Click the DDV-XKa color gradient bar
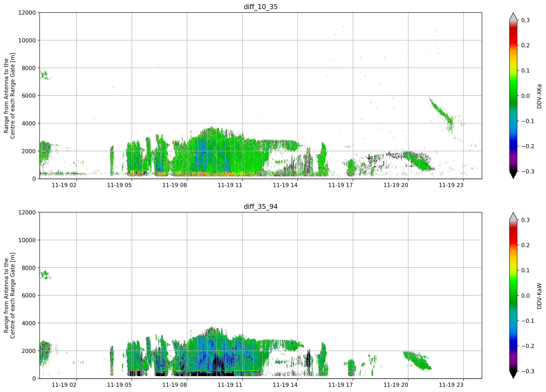 [x=513, y=96]
